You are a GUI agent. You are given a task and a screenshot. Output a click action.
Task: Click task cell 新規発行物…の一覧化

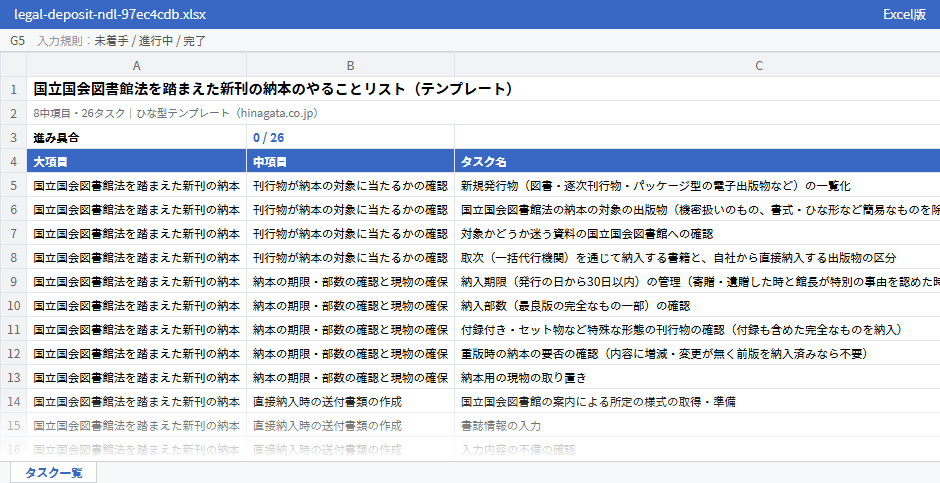tap(697, 186)
